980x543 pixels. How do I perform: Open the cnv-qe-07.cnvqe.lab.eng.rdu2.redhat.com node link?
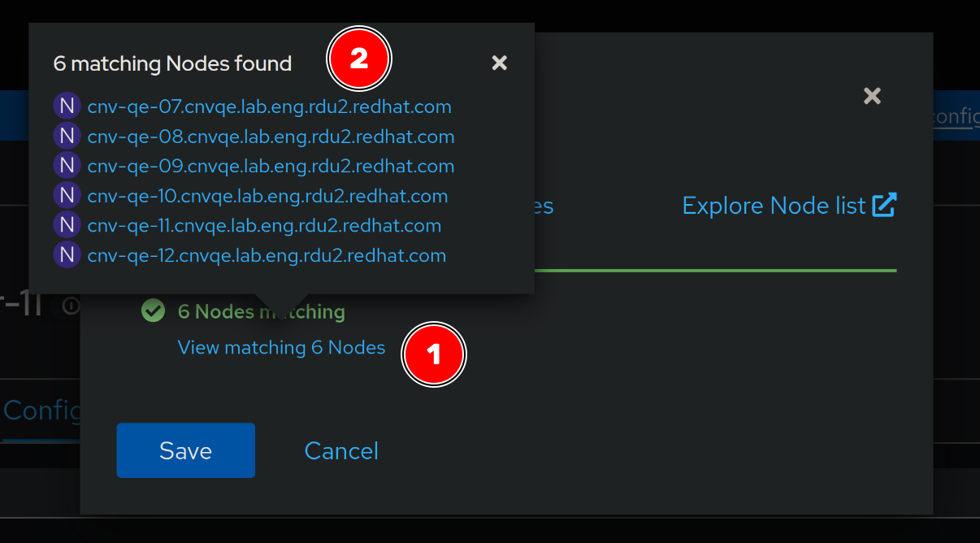(x=269, y=106)
